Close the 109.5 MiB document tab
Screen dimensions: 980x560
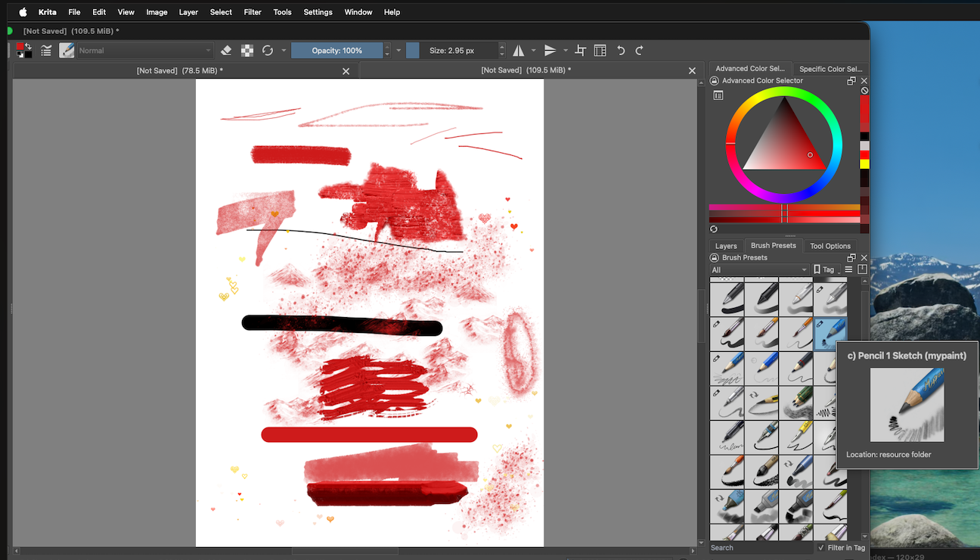[x=692, y=70]
